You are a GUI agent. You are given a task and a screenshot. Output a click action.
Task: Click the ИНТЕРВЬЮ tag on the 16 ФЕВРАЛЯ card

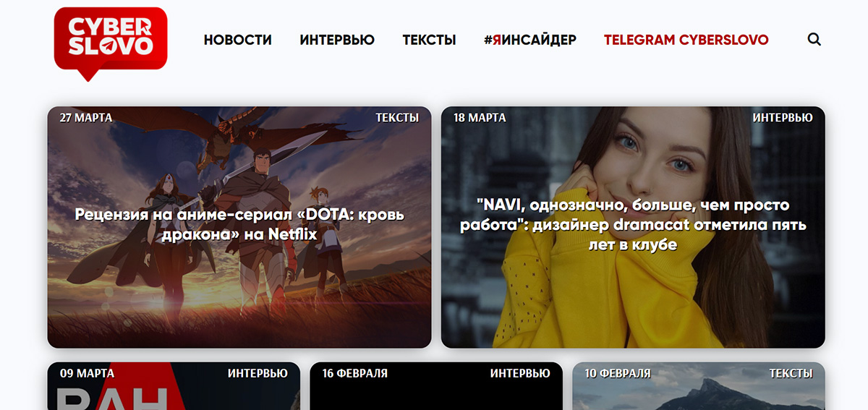pos(520,373)
